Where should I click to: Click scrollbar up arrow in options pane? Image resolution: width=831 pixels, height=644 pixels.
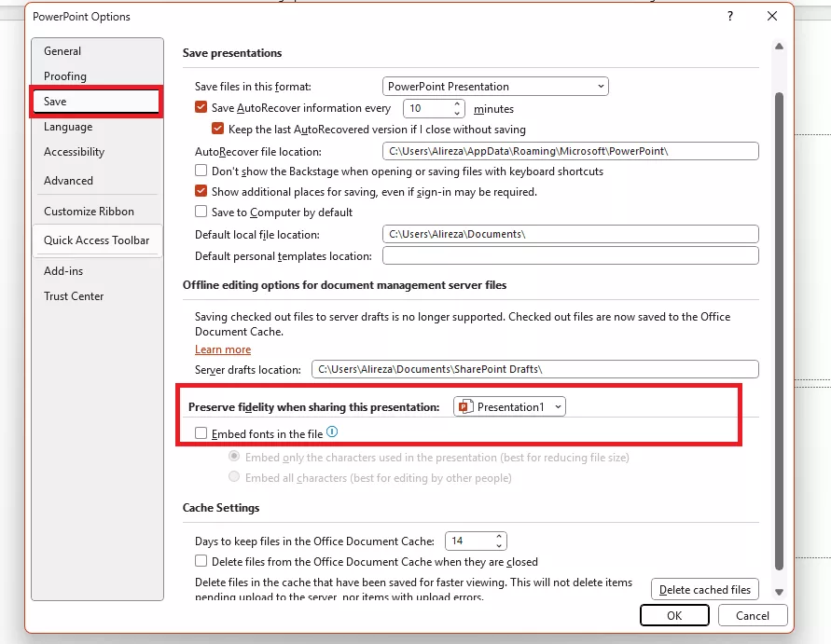click(x=779, y=46)
